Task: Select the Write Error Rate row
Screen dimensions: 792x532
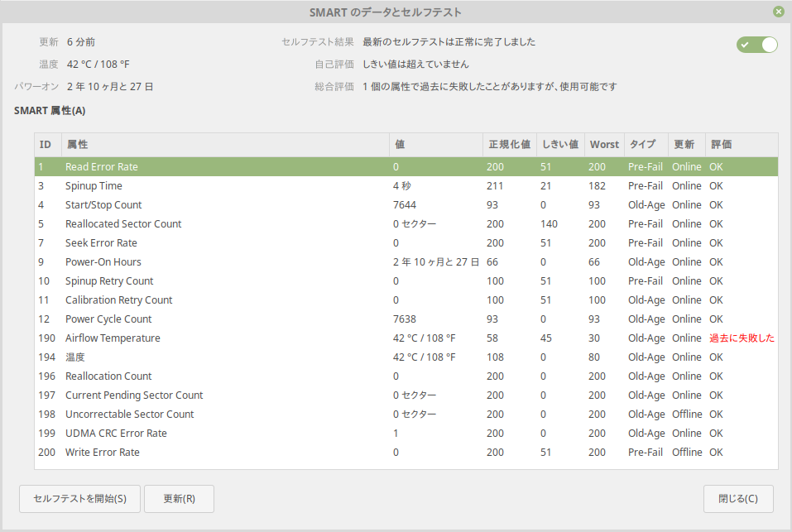Action: pyautogui.click(x=406, y=453)
